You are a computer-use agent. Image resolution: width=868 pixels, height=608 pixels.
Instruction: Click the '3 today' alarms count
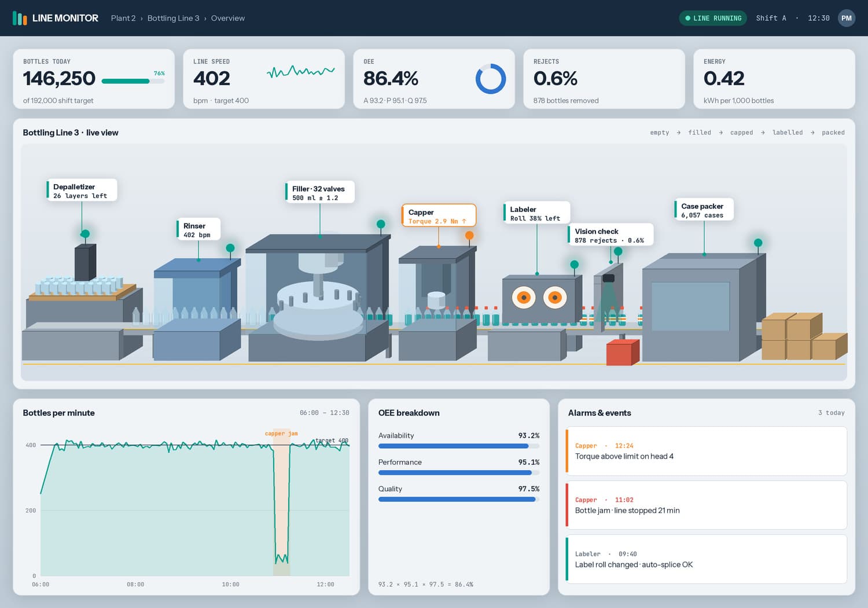pyautogui.click(x=831, y=413)
